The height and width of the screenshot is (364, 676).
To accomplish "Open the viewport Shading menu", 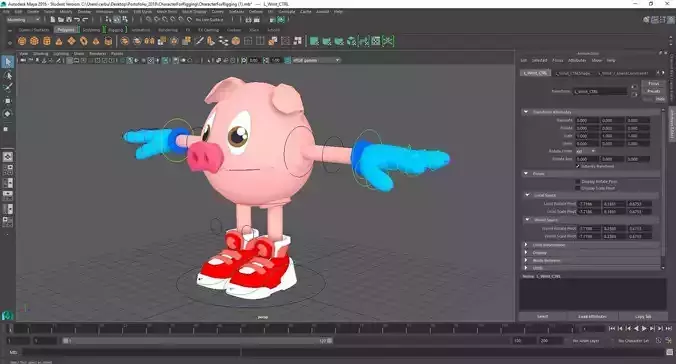I will tap(41, 54).
